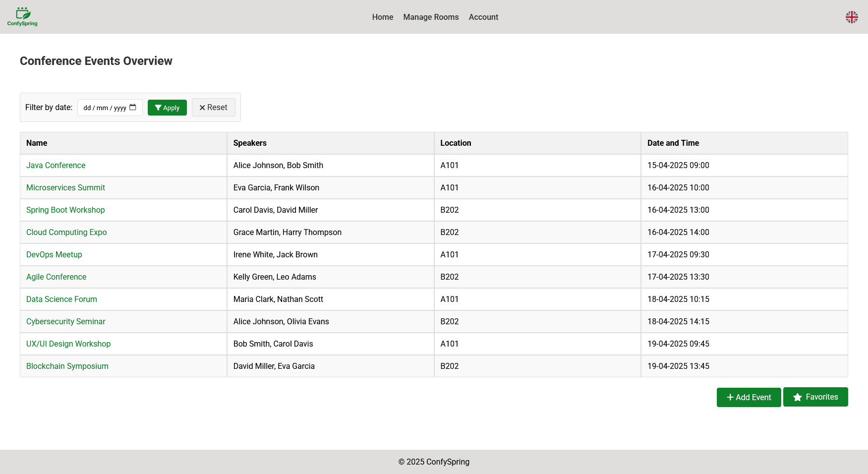Open the calendar picker in date filter

coord(133,108)
